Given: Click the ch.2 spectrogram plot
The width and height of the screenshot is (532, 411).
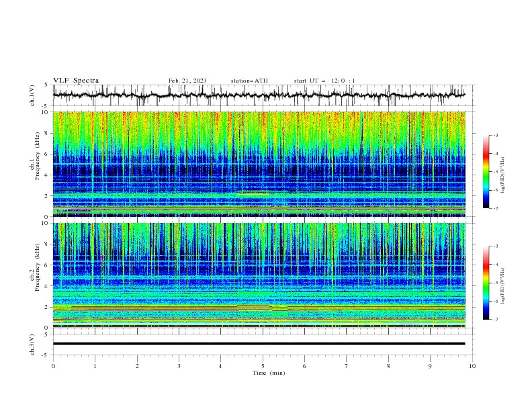Looking at the screenshot, I should pos(259,275).
